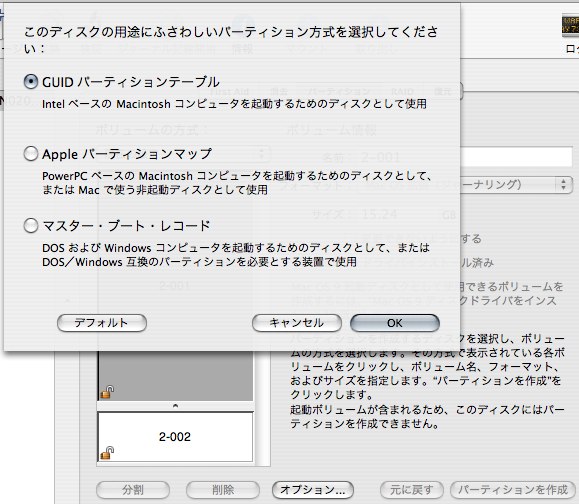Image resolution: width=579 pixels, height=504 pixels.
Task: Open the format dropdown arrows
Action: (563, 184)
